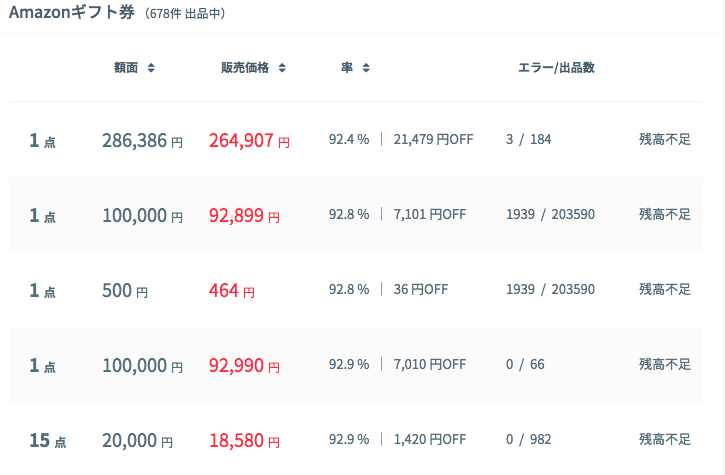Viewport: 725px width, 475px height.
Task: Sort by 率 using its arrow icon
Action: coord(366,68)
